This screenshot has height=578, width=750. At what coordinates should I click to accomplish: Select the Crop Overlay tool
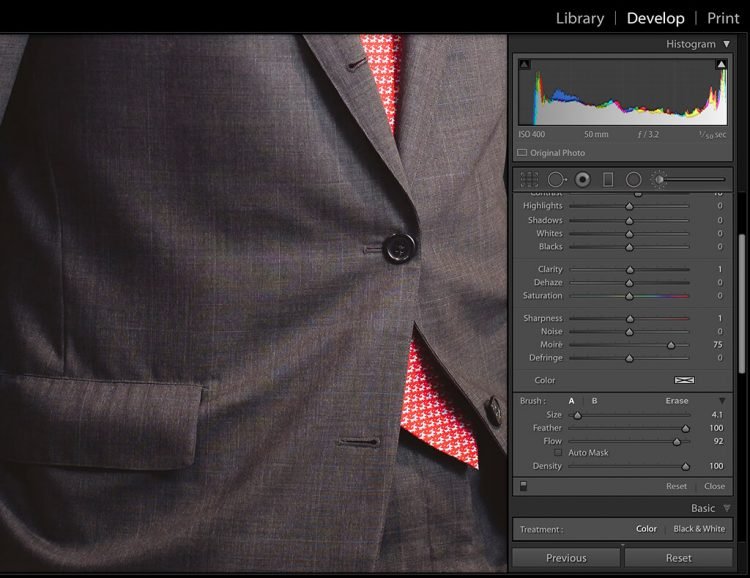[529, 179]
